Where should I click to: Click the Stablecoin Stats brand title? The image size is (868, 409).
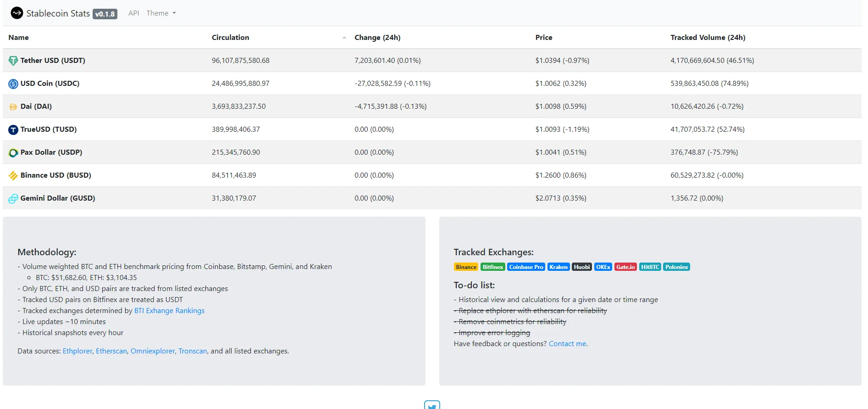pos(58,13)
